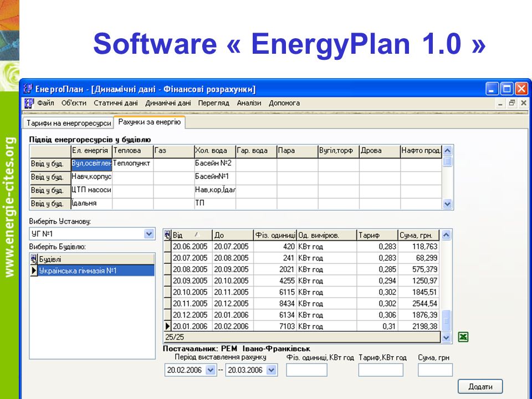The height and width of the screenshot is (399, 532).
Task: Click the Тариф column header in bills table
Action: click(x=377, y=235)
